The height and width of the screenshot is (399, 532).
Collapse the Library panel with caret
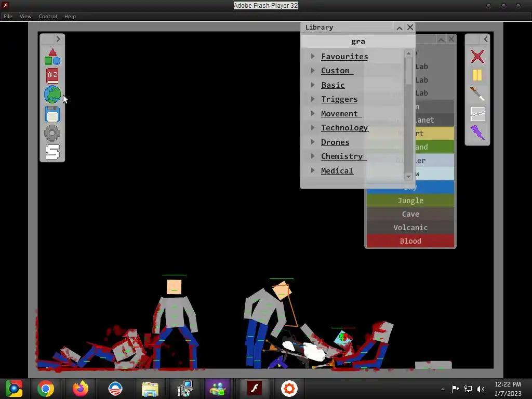pyautogui.click(x=400, y=28)
